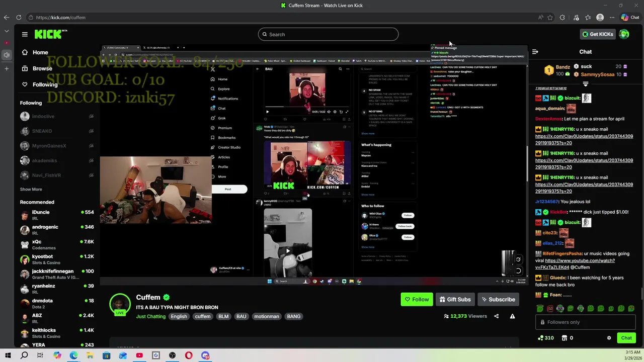This screenshot has height=362, width=644.
Task: Click browser profile avatar
Action: (600, 17)
